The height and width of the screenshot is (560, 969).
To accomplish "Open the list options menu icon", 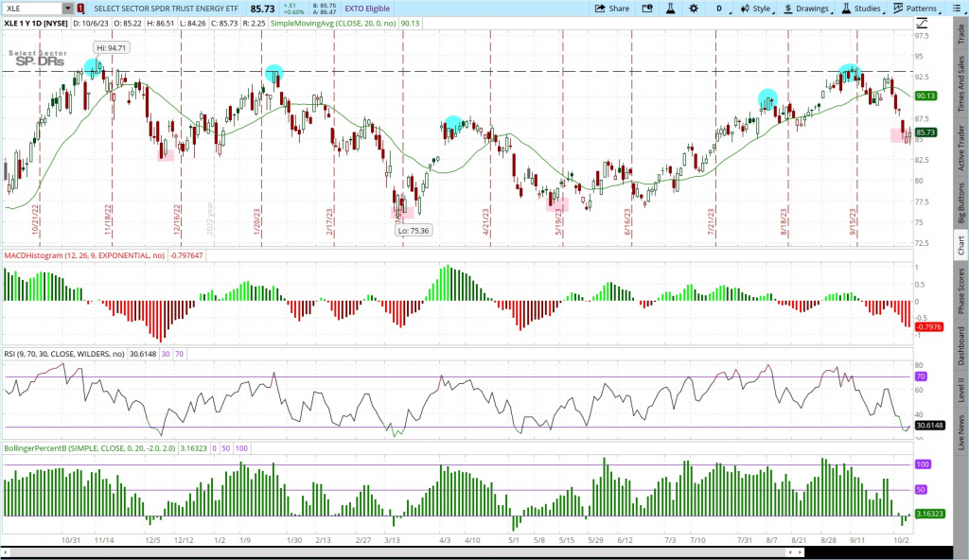I will (x=956, y=9).
